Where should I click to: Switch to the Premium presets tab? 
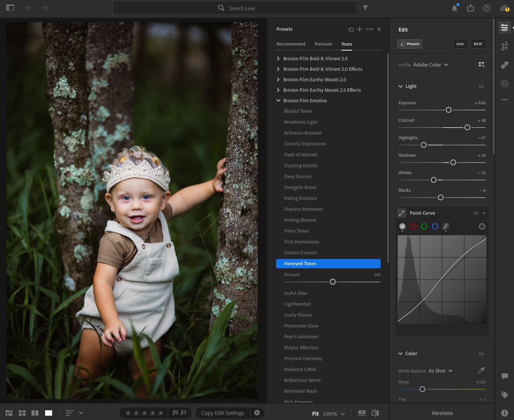323,44
